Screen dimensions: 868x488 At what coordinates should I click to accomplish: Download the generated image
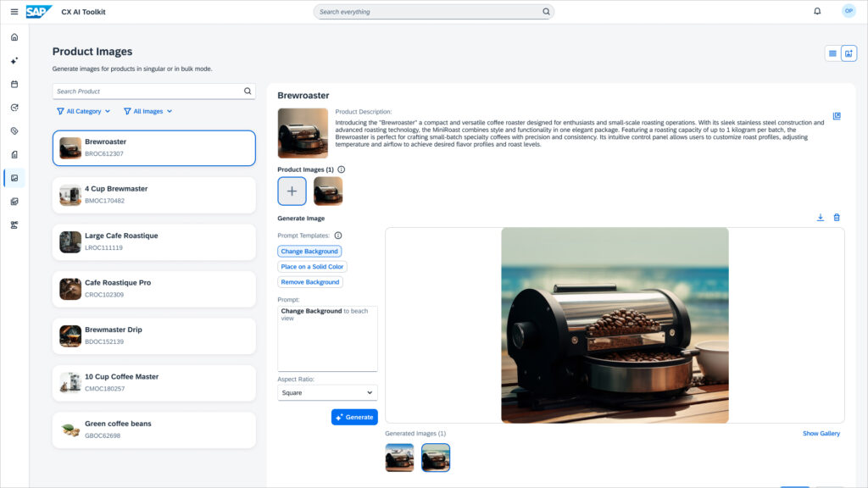tap(821, 218)
